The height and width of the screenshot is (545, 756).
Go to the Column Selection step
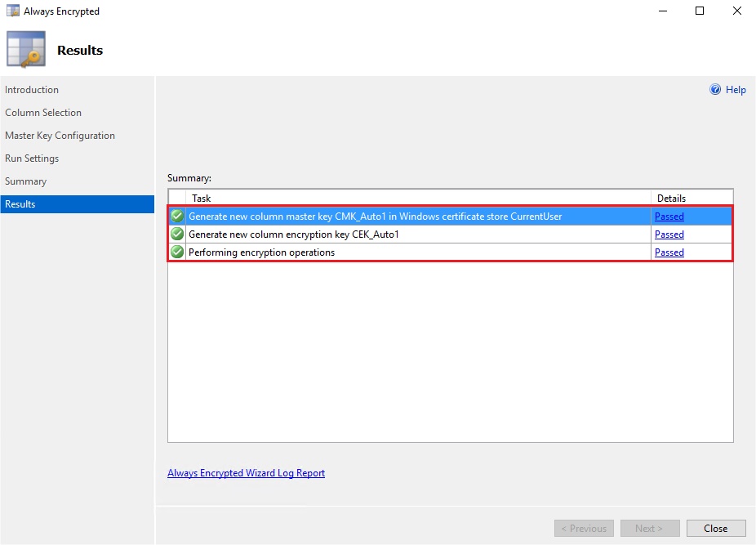point(43,113)
